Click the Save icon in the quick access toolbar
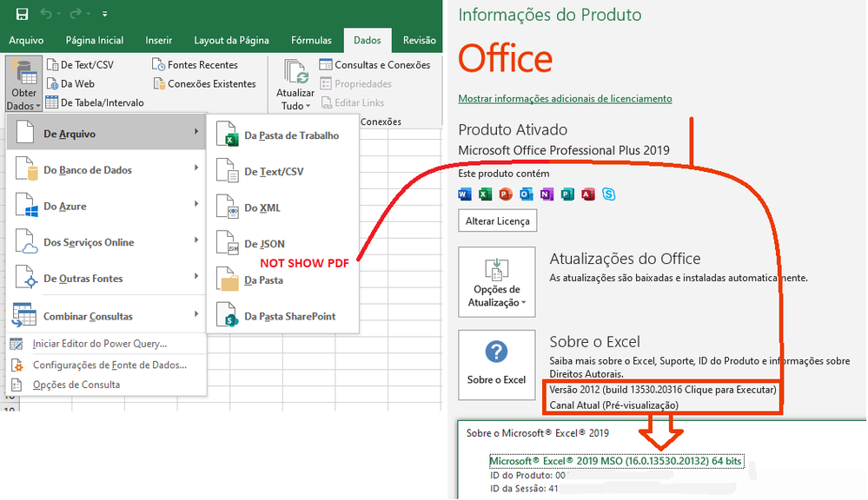The width and height of the screenshot is (868, 500). [22, 14]
